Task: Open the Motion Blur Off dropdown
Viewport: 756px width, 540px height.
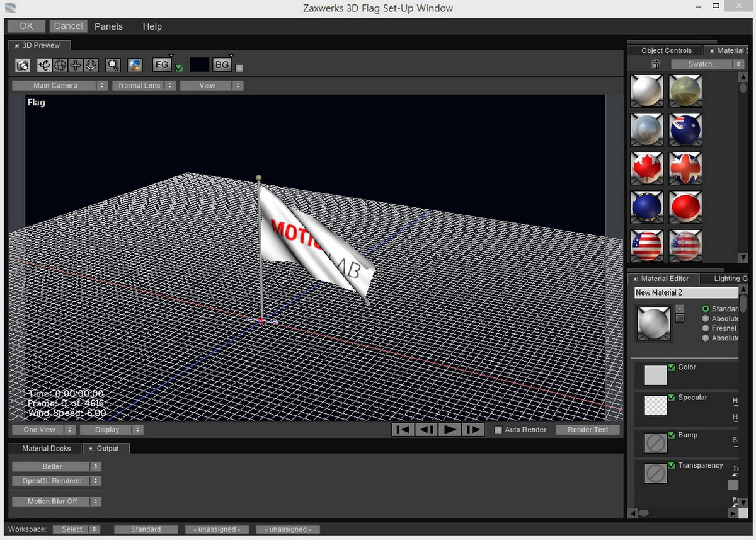Action: pyautogui.click(x=57, y=502)
